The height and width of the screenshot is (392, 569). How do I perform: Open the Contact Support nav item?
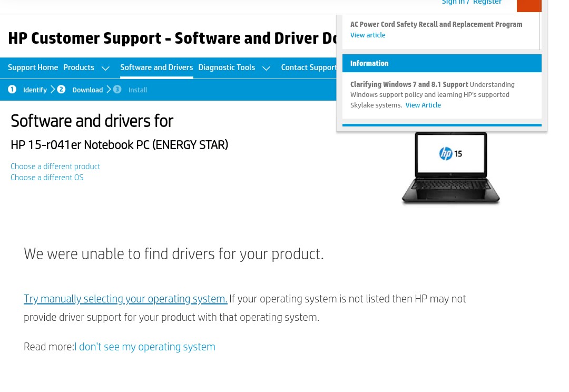308,67
